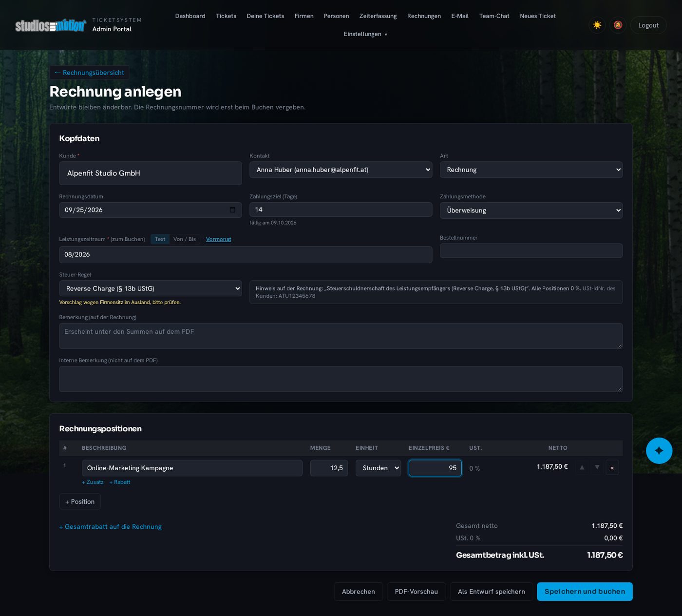Go to Dashboard in the navigation
This screenshot has height=616, width=682.
(x=190, y=16)
